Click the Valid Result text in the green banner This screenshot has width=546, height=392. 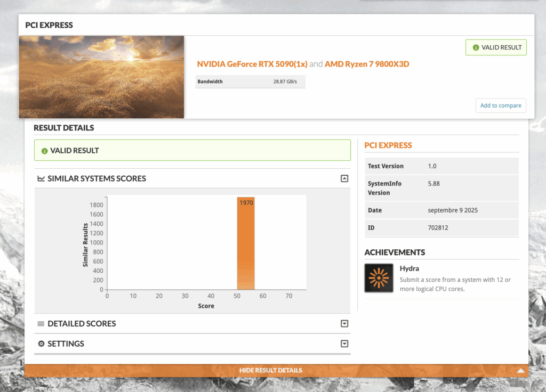pyautogui.click(x=75, y=151)
